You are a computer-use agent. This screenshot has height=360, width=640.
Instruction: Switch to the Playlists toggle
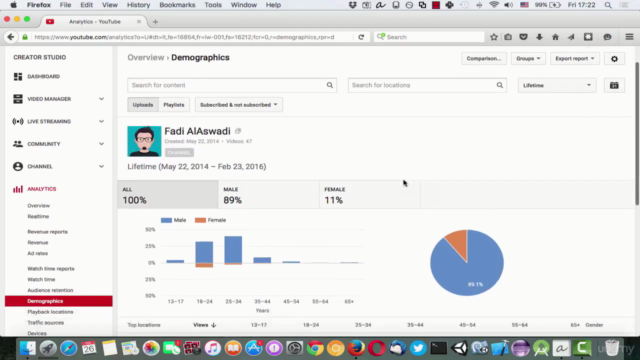tap(174, 105)
